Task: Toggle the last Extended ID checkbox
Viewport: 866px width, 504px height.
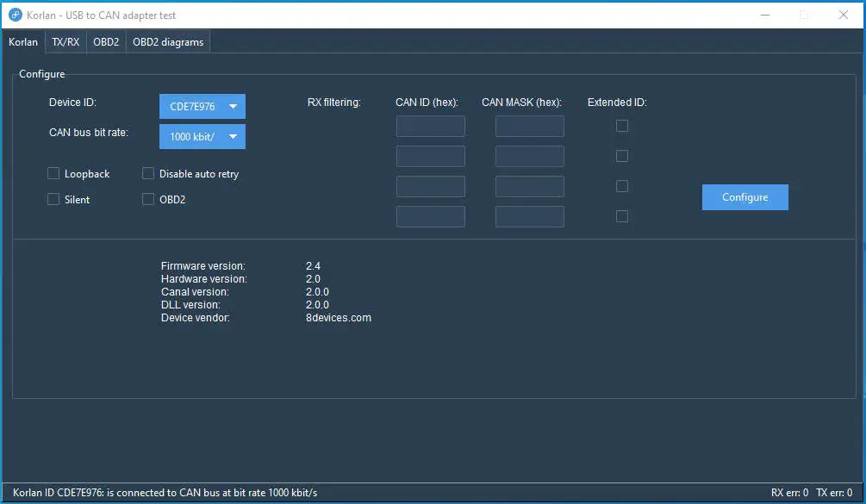Action: click(x=622, y=216)
